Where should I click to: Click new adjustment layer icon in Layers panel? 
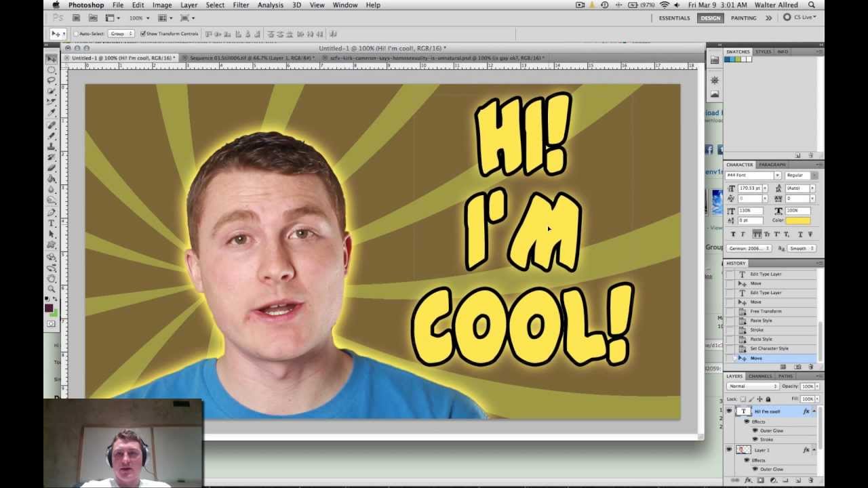pyautogui.click(x=773, y=480)
